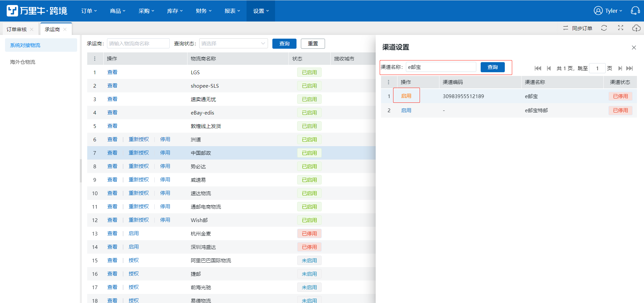
Task: Click 停用 for Wish邮
Action: point(165,220)
